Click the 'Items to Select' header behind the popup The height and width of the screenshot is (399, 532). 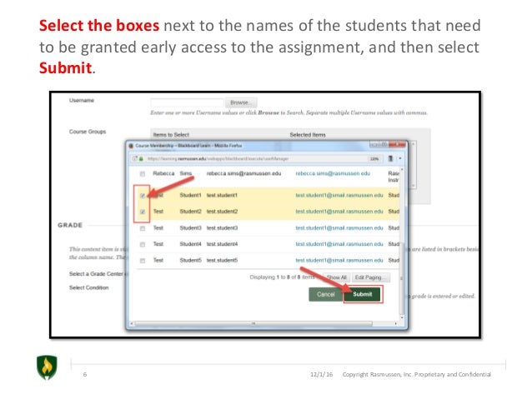(x=171, y=135)
